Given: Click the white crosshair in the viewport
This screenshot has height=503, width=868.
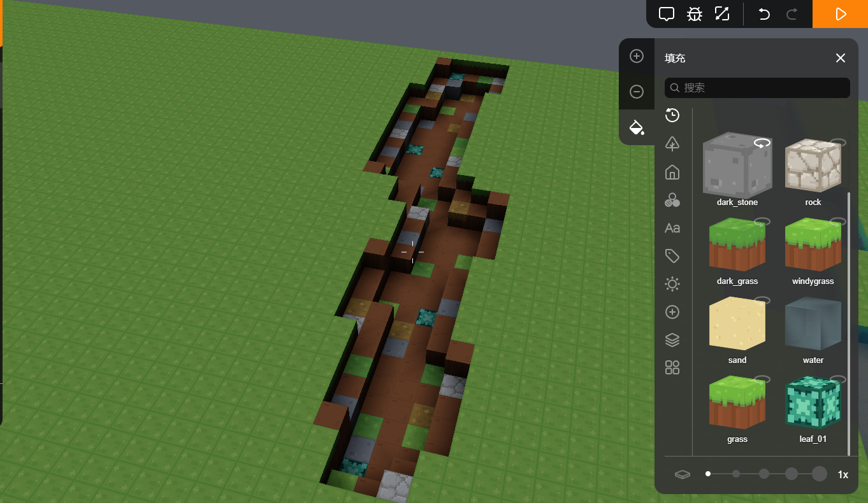Looking at the screenshot, I should [x=412, y=252].
